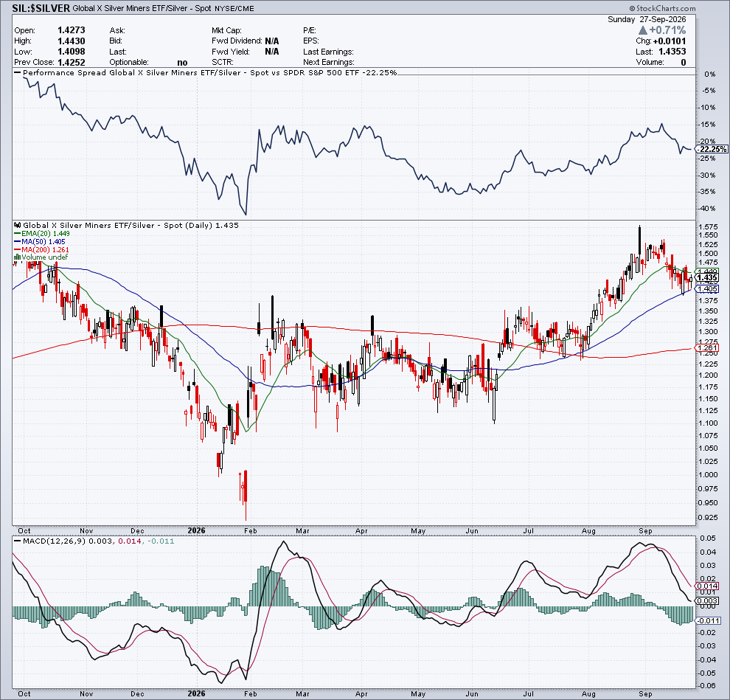Click the EMA(20) green legend line marker

pos(18,233)
